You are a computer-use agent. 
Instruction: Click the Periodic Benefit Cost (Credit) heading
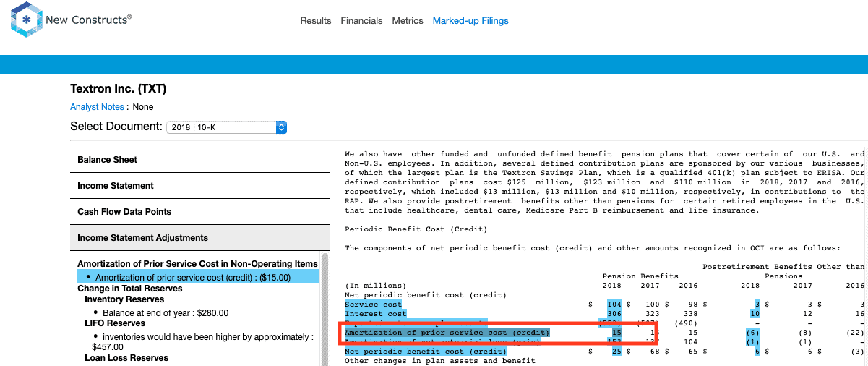click(416, 229)
